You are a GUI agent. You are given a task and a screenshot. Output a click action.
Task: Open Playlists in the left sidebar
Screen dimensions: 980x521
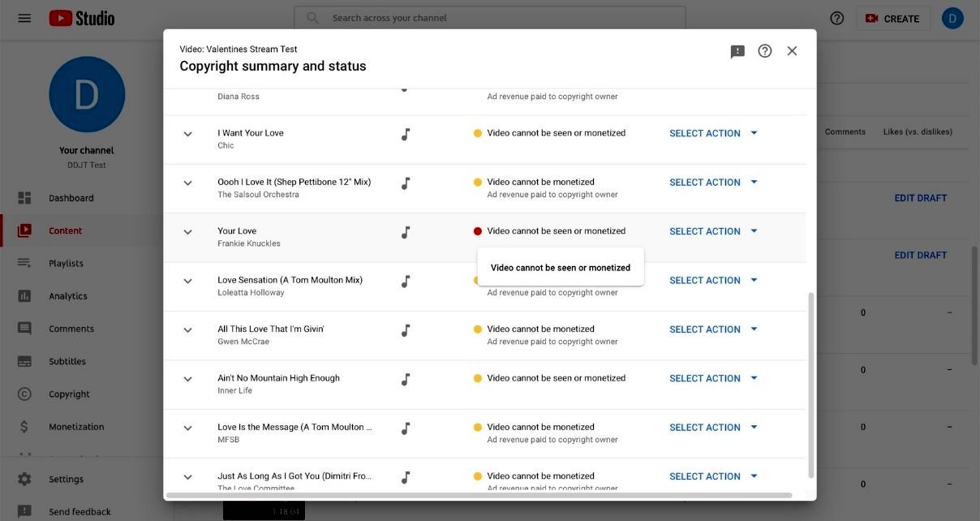click(x=66, y=264)
